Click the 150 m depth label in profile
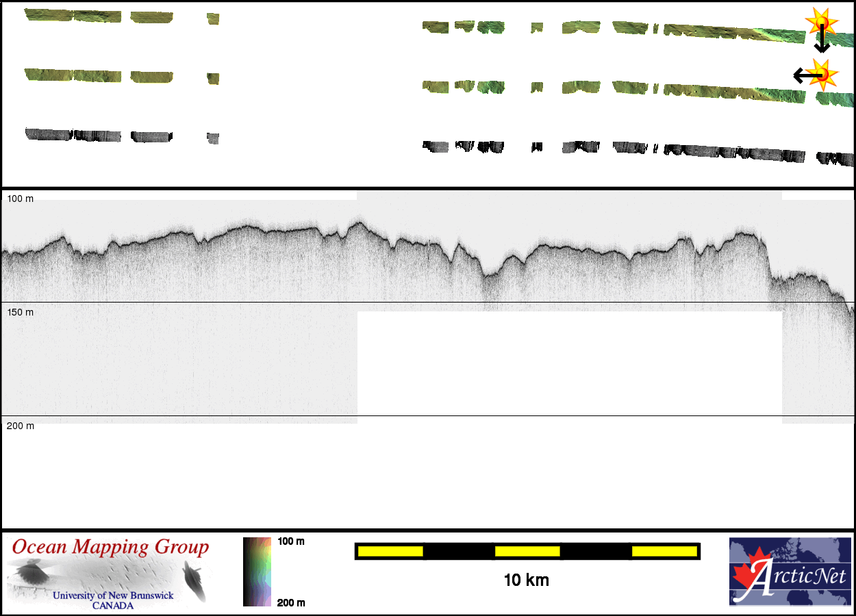The height and width of the screenshot is (616, 856). 20,312
